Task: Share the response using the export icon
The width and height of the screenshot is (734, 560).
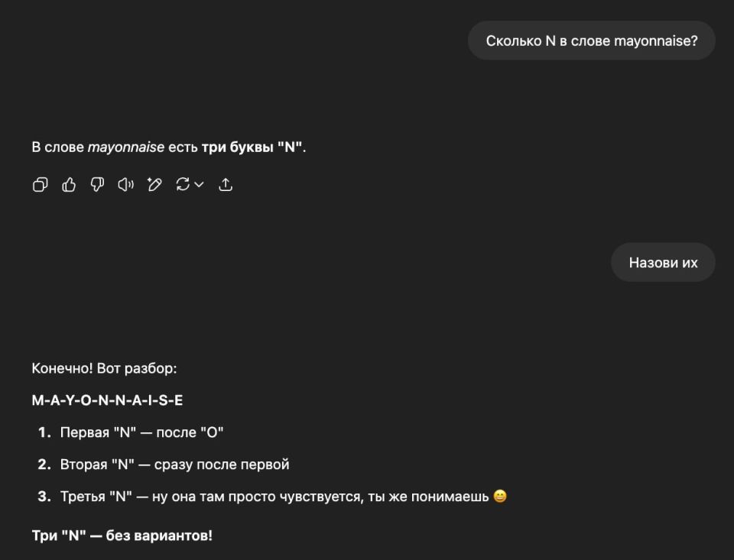Action: (x=226, y=184)
